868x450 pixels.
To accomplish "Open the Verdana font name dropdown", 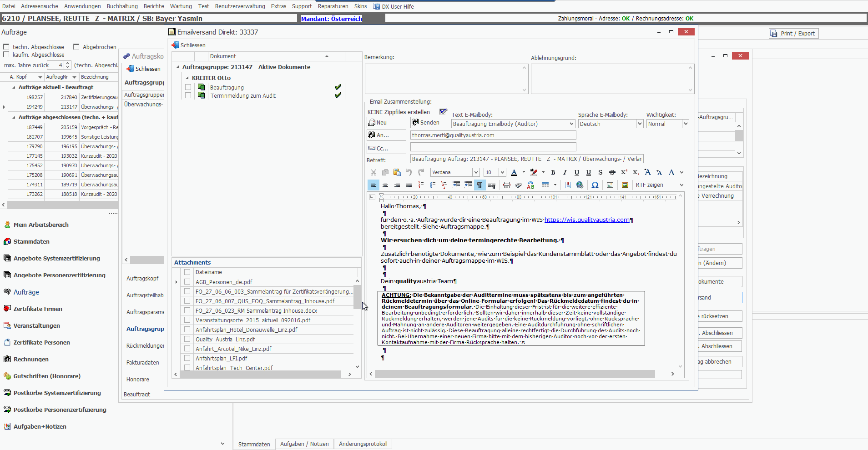I will pos(476,172).
